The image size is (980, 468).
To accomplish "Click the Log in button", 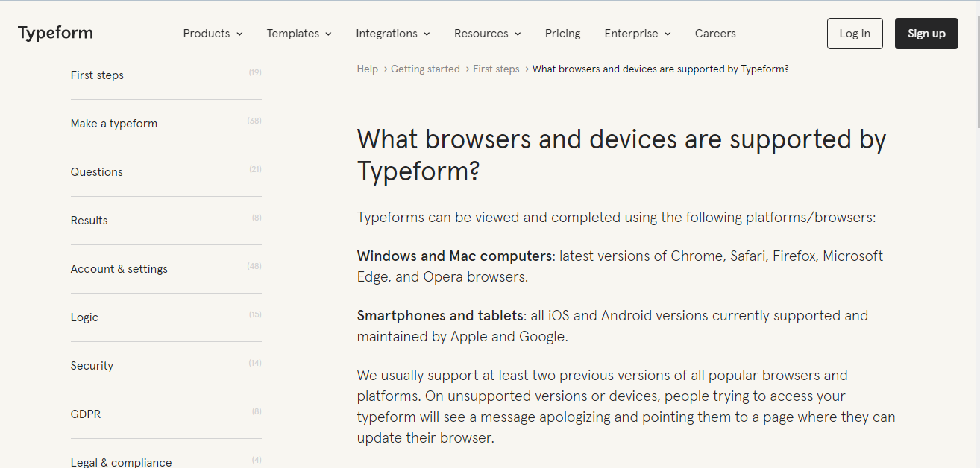I will pyautogui.click(x=854, y=34).
